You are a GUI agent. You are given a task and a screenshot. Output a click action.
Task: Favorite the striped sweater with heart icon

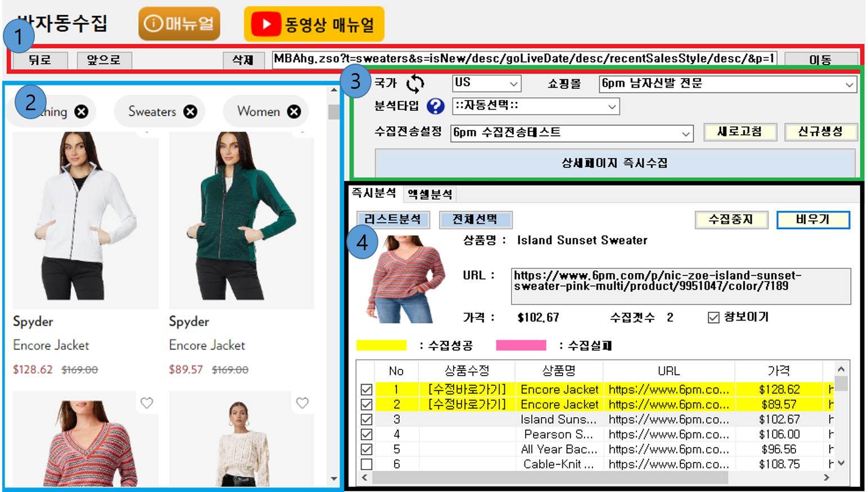coord(147,403)
